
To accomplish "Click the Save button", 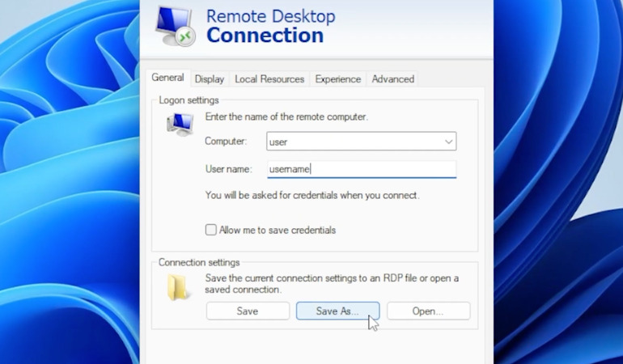I will [248, 311].
